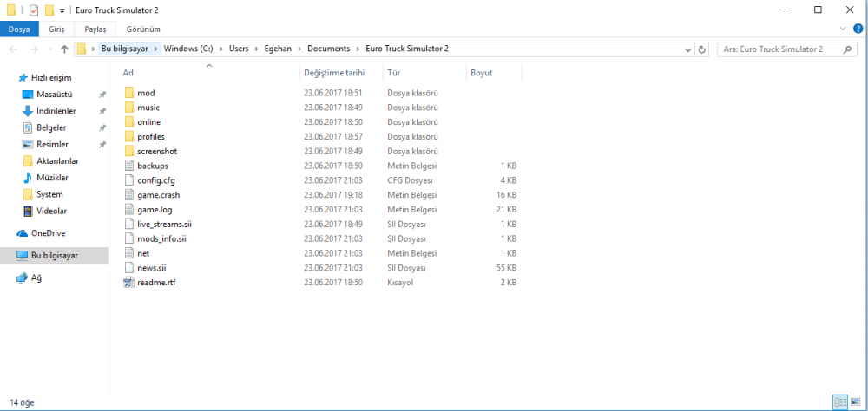Click the Properties icon in title bar
Image resolution: width=868 pixels, height=411 pixels.
[34, 10]
